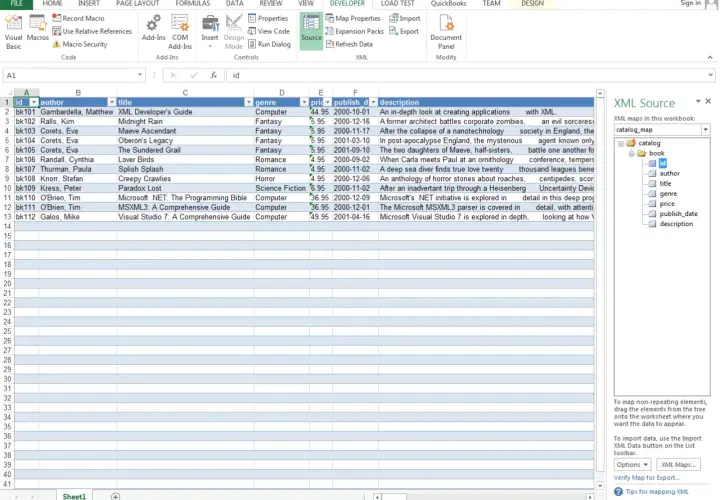The height and width of the screenshot is (500, 720).
Task: Click XML Import
Action: tap(405, 18)
